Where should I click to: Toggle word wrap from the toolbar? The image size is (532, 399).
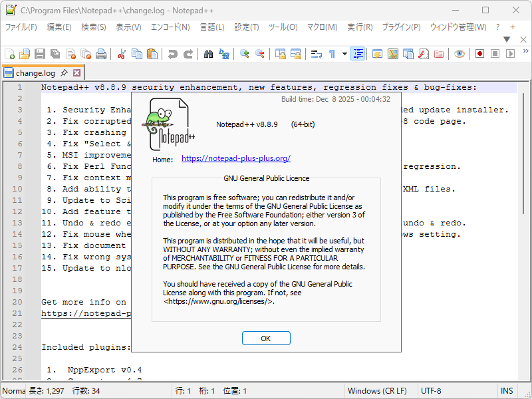coord(316,54)
